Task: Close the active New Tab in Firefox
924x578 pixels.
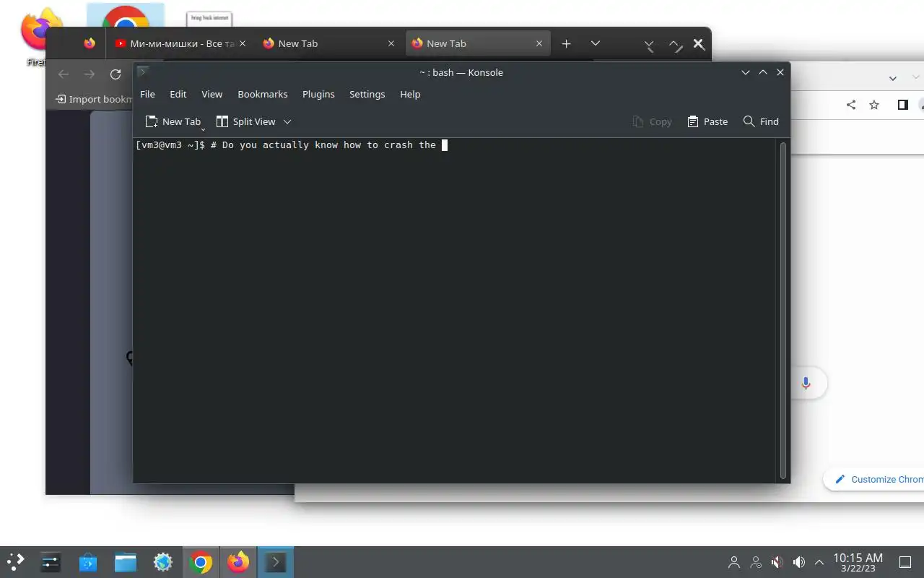Action: click(x=539, y=43)
